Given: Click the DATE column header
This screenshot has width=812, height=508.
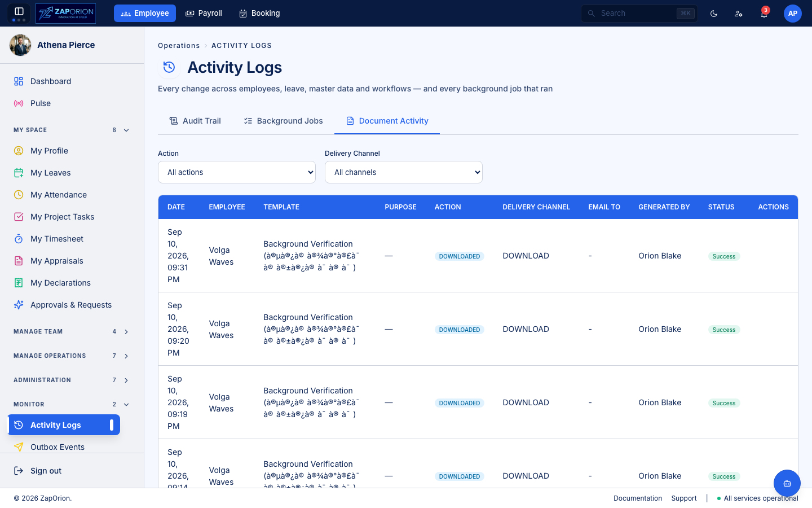Looking at the screenshot, I should pyautogui.click(x=176, y=207).
